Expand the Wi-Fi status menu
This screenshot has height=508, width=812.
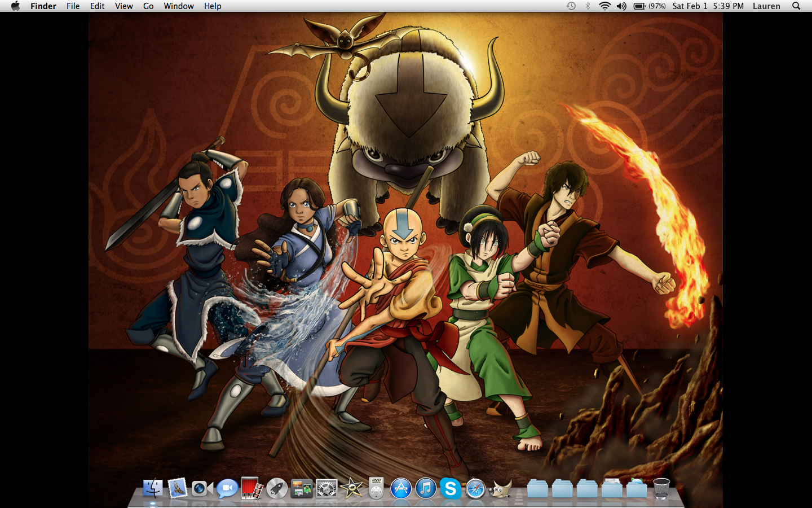tap(604, 6)
